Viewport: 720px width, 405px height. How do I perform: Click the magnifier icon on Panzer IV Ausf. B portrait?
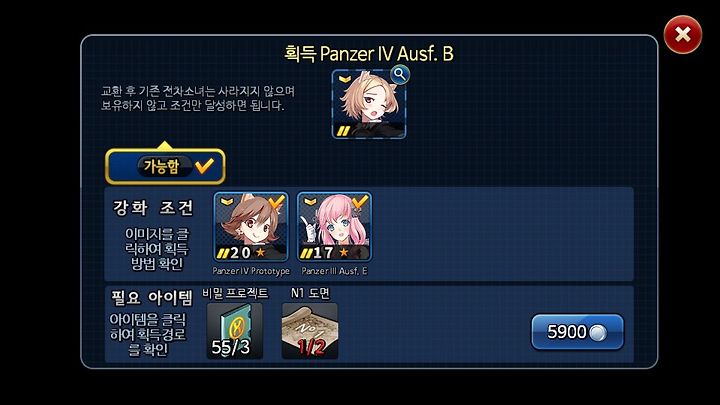(400, 74)
